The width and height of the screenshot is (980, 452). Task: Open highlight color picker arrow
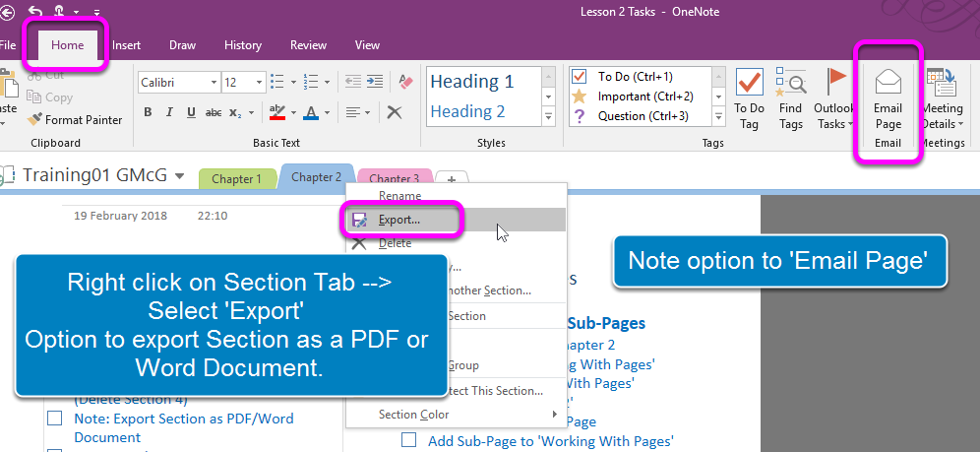click(294, 113)
